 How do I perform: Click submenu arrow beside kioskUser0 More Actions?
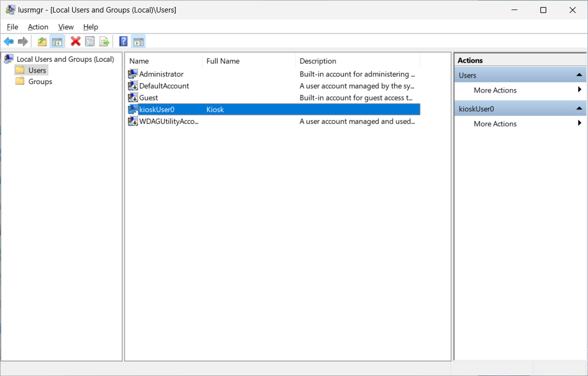pyautogui.click(x=579, y=123)
